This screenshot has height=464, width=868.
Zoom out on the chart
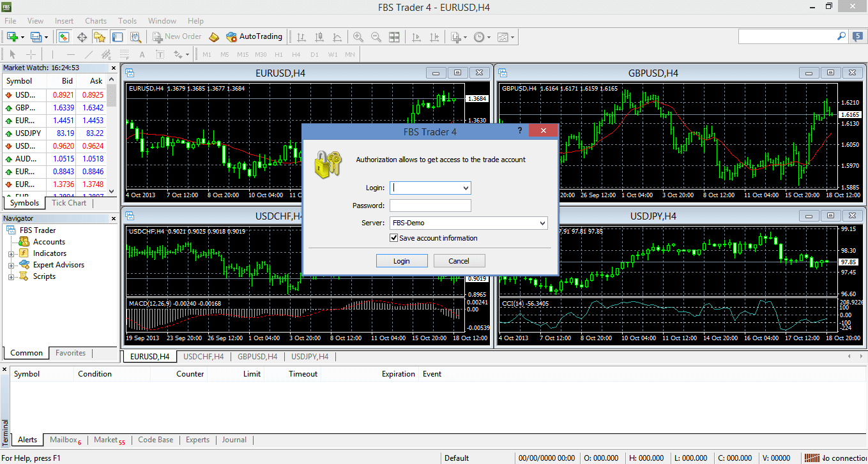pyautogui.click(x=377, y=36)
